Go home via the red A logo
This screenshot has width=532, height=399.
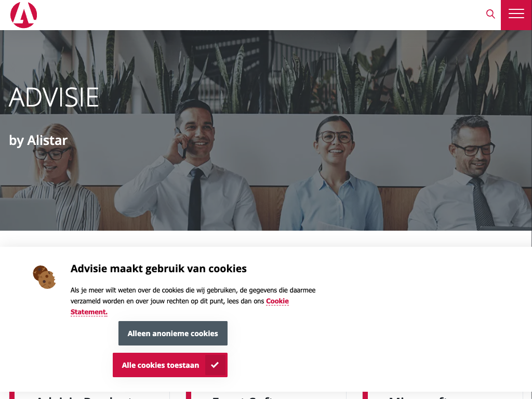tap(23, 15)
